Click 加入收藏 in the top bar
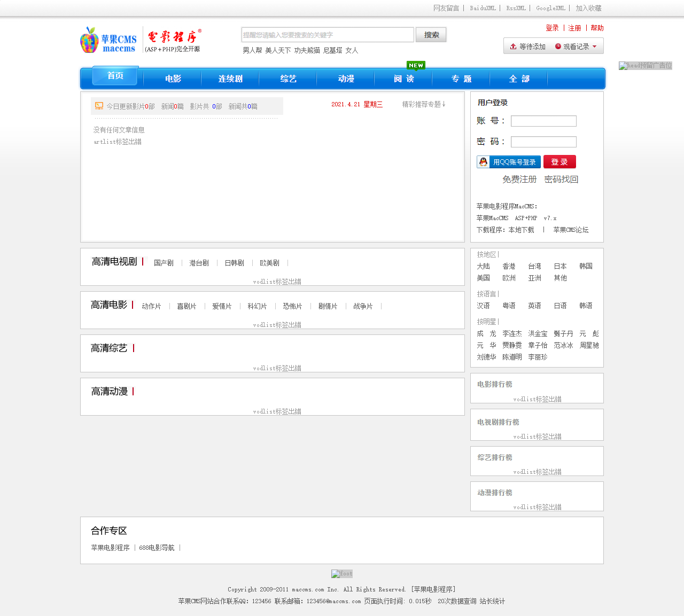This screenshot has height=616, width=684. point(588,8)
